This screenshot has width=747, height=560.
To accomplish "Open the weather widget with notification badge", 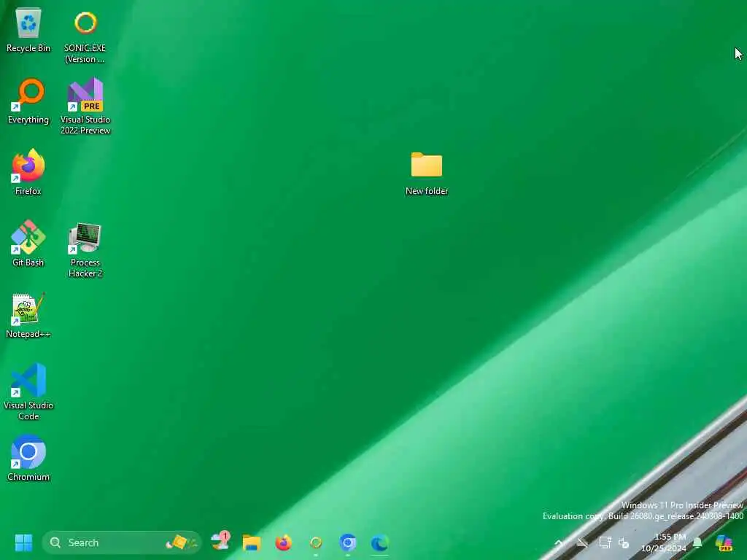I will tap(220, 542).
